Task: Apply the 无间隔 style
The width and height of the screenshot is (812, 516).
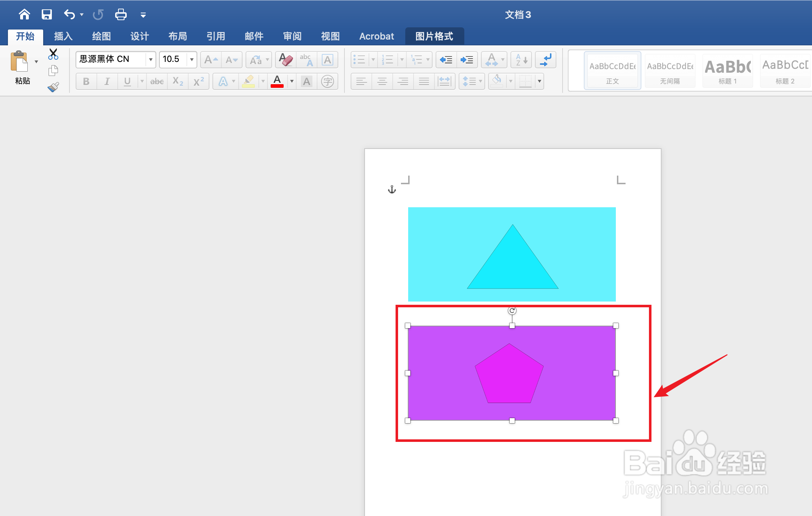Action: click(x=670, y=71)
